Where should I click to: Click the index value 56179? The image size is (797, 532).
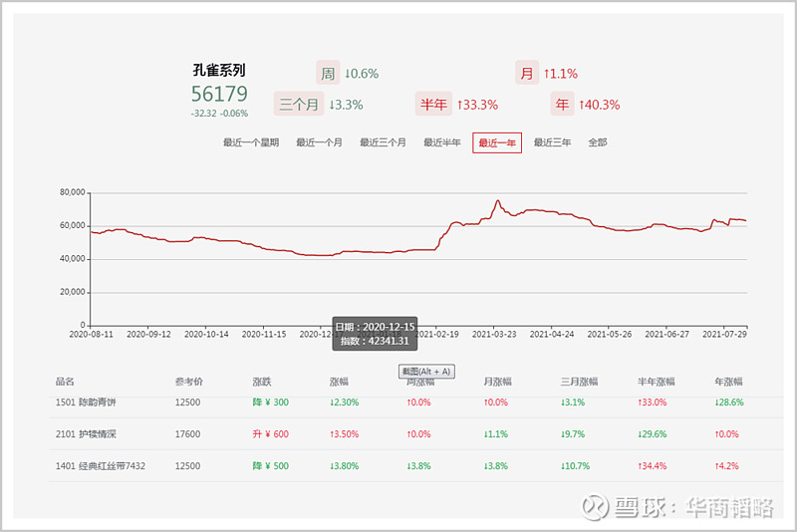tap(219, 94)
